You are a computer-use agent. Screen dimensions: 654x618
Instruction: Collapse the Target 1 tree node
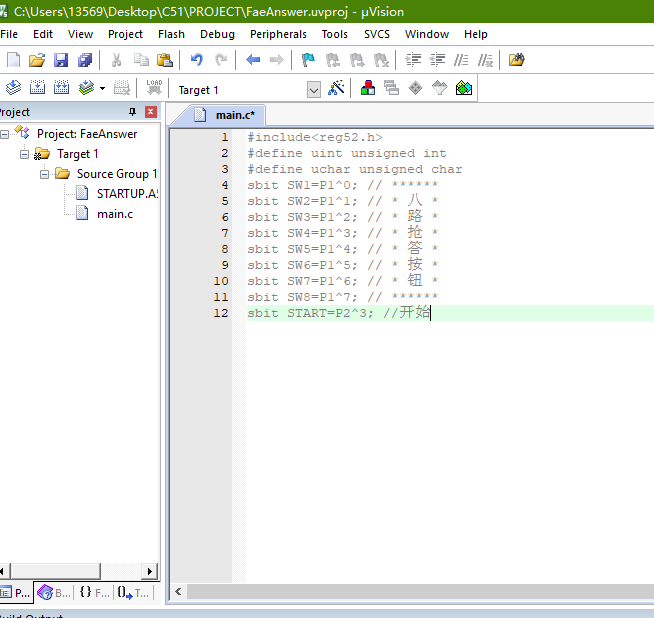24,154
